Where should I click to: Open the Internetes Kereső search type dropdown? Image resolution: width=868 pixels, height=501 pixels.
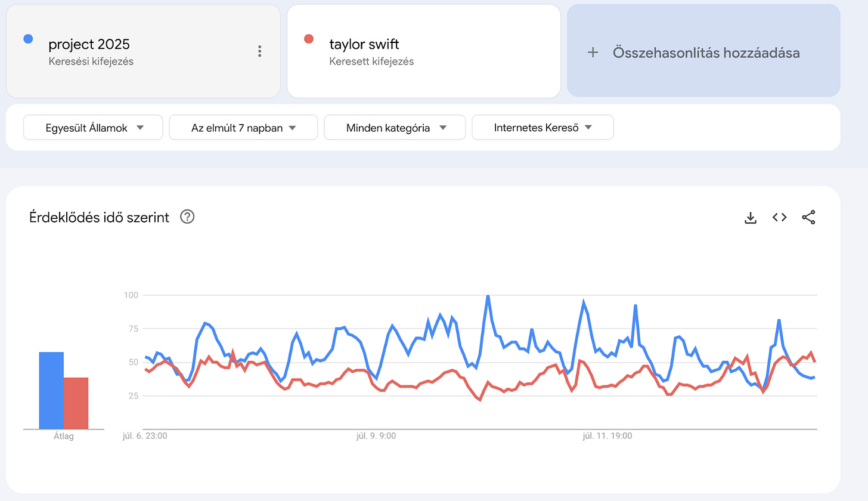point(542,128)
